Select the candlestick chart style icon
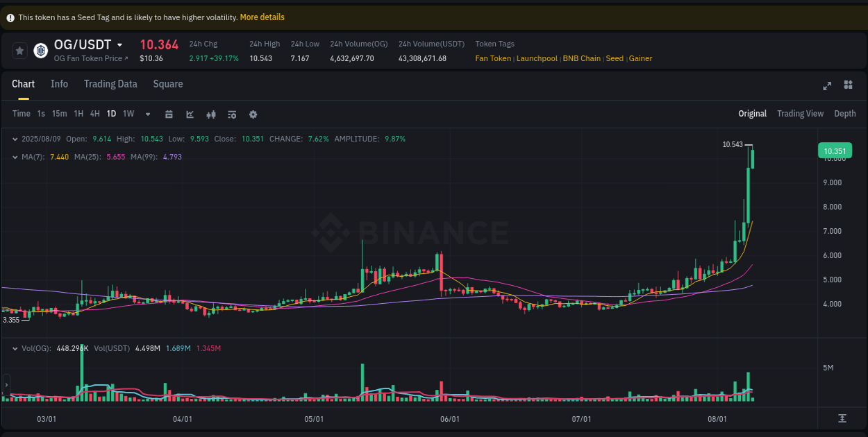The image size is (868, 437). pos(211,113)
